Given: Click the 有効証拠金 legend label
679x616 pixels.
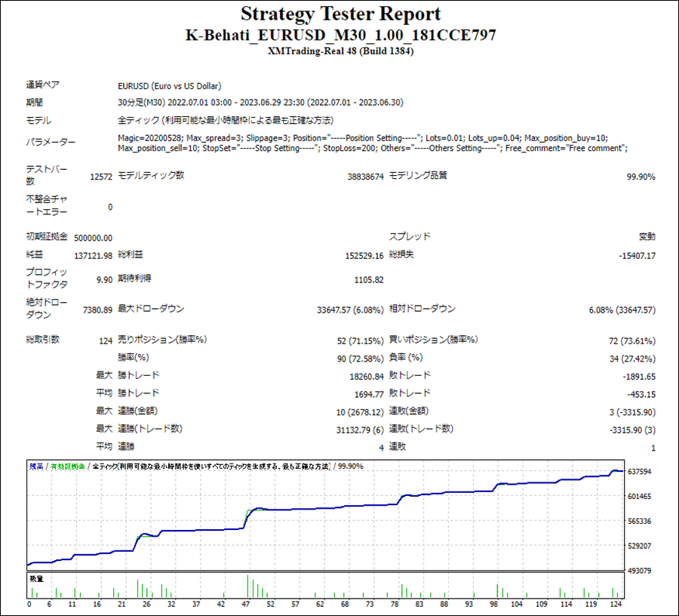Looking at the screenshot, I should click(x=68, y=467).
